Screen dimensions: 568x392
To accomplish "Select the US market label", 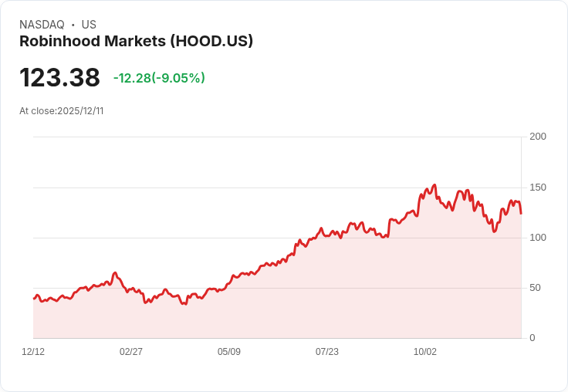I will point(89,25).
